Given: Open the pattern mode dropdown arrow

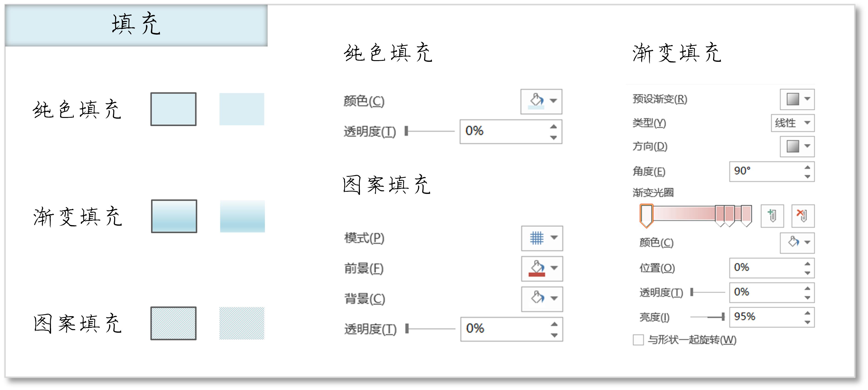Looking at the screenshot, I should point(554,238).
